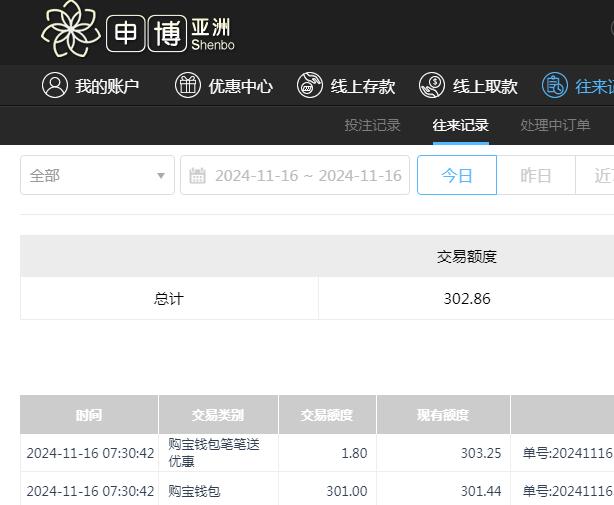Click the Shenbo flower logo
Viewport: 614px width, 505px height.
tap(70, 29)
